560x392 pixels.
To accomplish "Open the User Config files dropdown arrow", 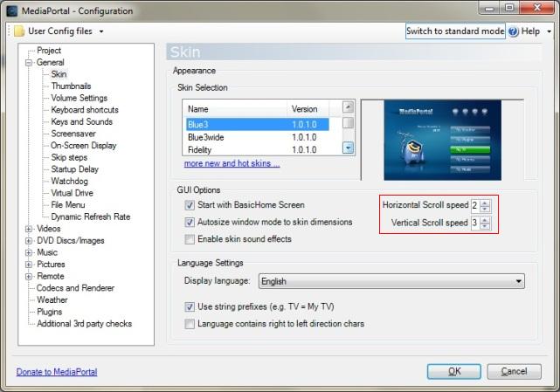I will (101, 31).
